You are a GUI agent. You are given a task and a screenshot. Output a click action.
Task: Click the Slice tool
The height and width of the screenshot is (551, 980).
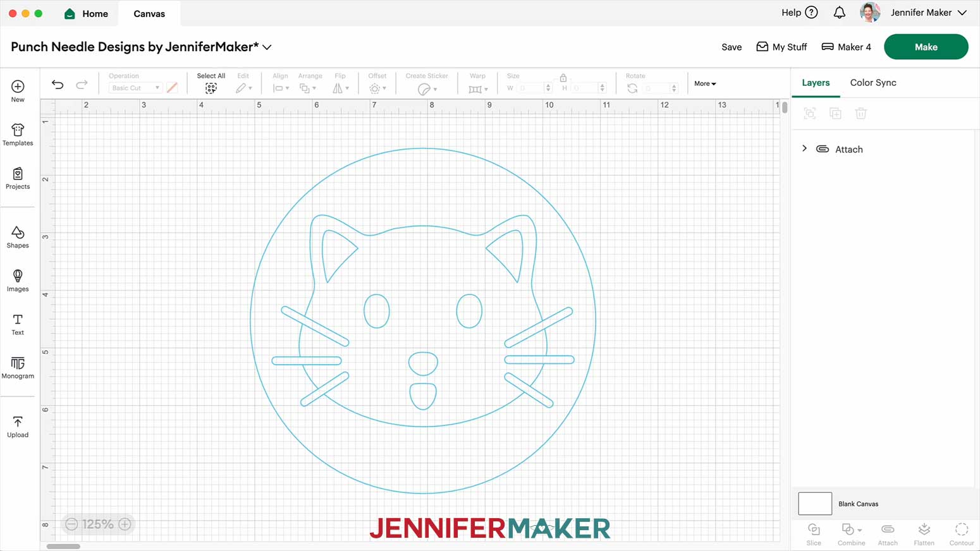click(814, 534)
